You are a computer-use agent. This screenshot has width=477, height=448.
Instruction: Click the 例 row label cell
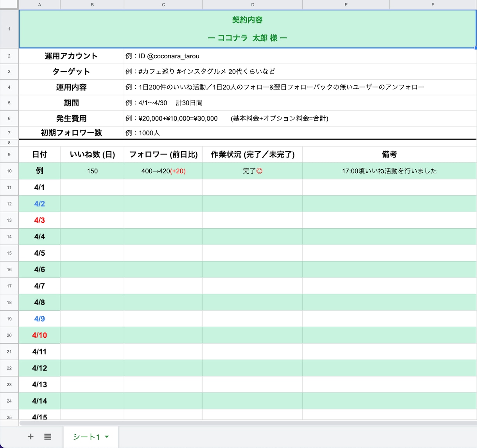pyautogui.click(x=39, y=171)
